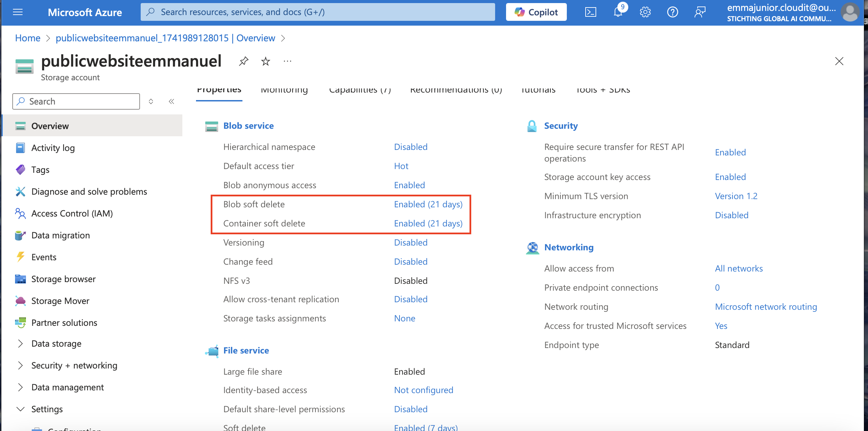Open the File service heading link
The height and width of the screenshot is (431, 868).
246,350
